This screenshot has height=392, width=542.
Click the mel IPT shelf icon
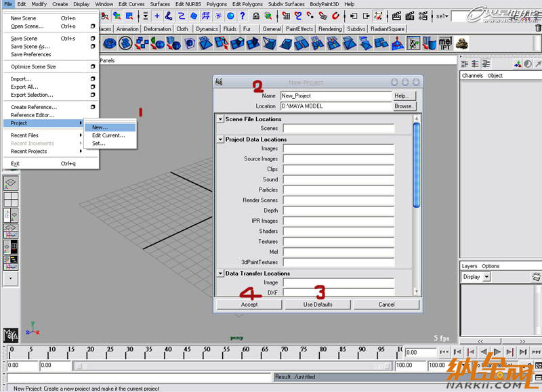click(x=445, y=43)
